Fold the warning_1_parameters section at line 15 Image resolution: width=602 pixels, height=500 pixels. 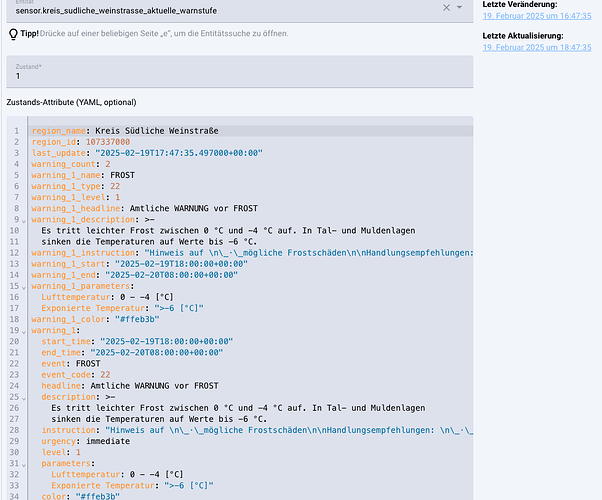pos(24,286)
